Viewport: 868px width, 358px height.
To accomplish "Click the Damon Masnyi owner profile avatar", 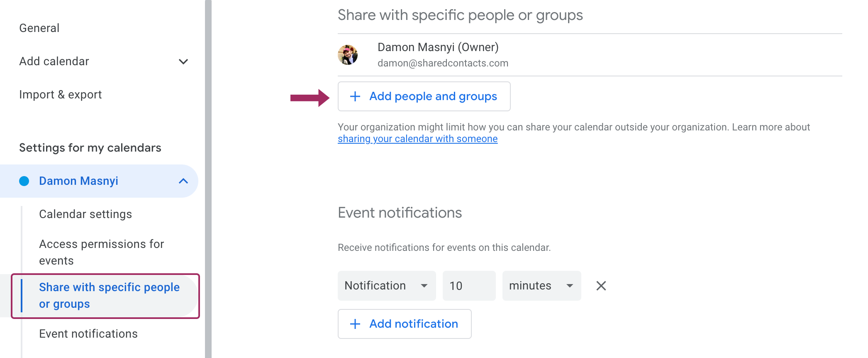I will coord(348,55).
